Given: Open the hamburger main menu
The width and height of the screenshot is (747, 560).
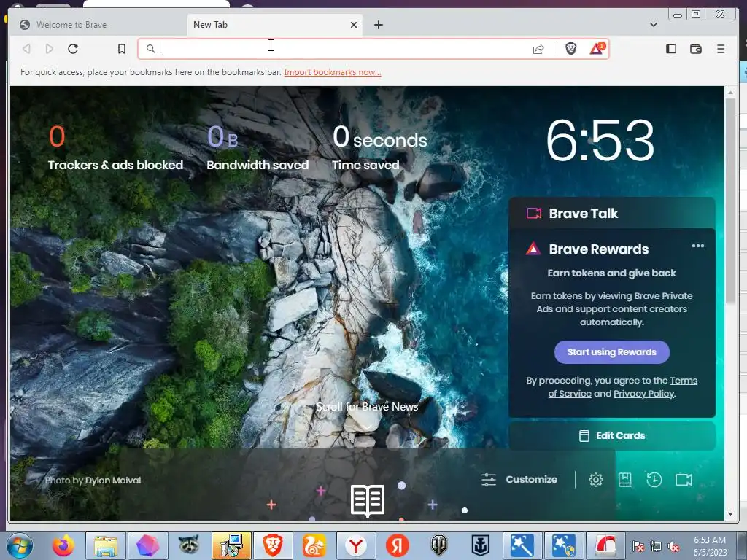Looking at the screenshot, I should click(720, 49).
